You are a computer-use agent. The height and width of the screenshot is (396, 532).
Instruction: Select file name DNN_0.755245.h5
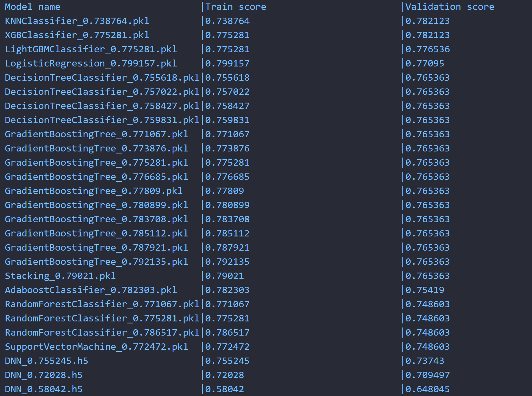coord(47,361)
